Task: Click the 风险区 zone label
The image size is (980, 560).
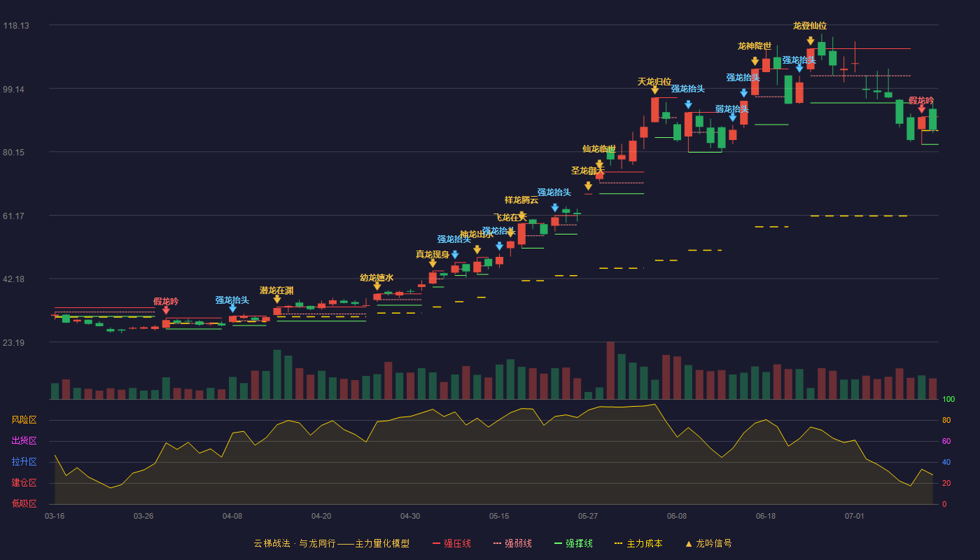Action: click(x=24, y=420)
